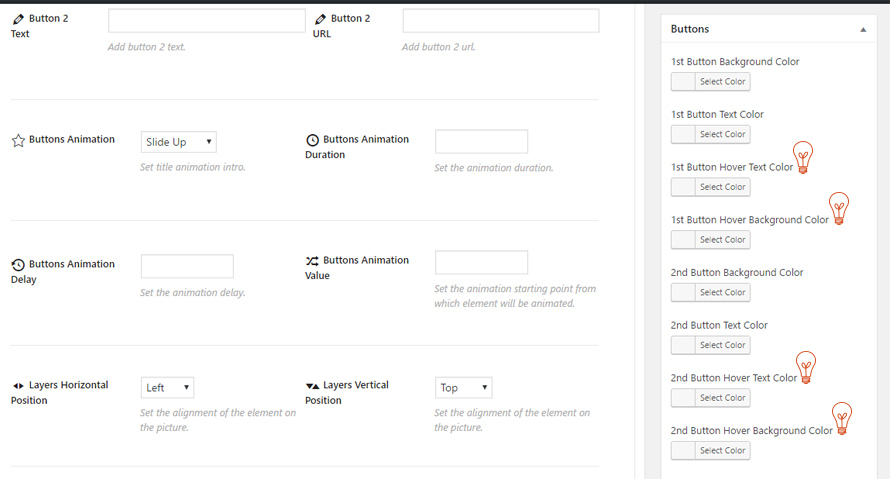
Task: Click the clock icon beside Buttons Animation Duration
Action: pyautogui.click(x=312, y=141)
